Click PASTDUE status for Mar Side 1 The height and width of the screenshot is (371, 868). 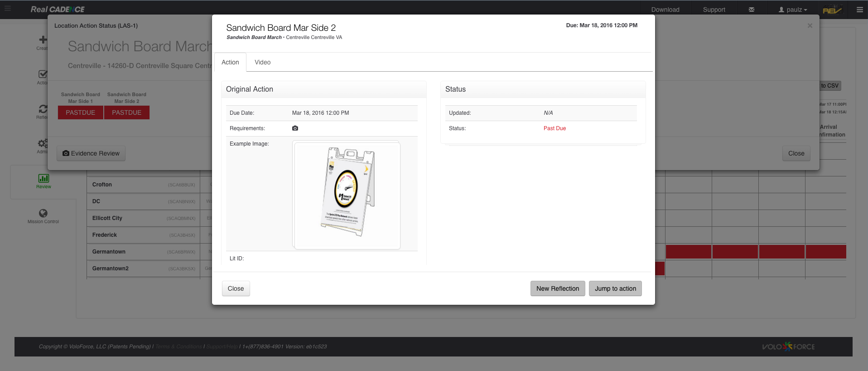click(x=81, y=112)
